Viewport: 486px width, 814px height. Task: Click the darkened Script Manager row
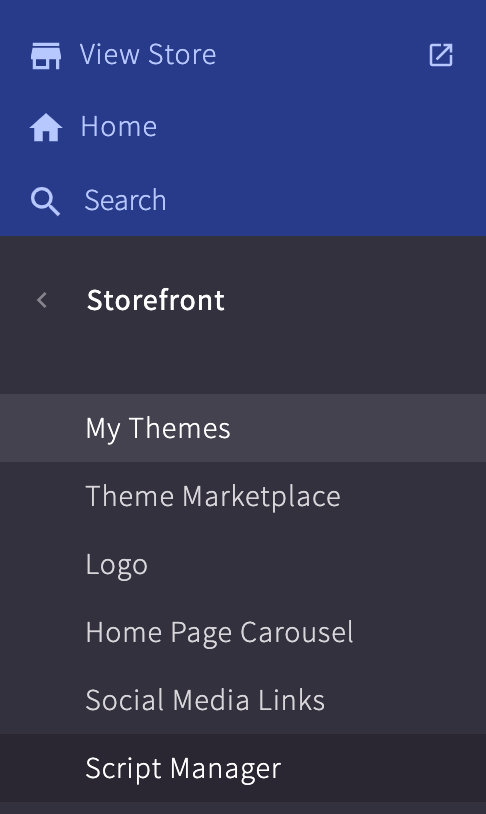[x=243, y=768]
